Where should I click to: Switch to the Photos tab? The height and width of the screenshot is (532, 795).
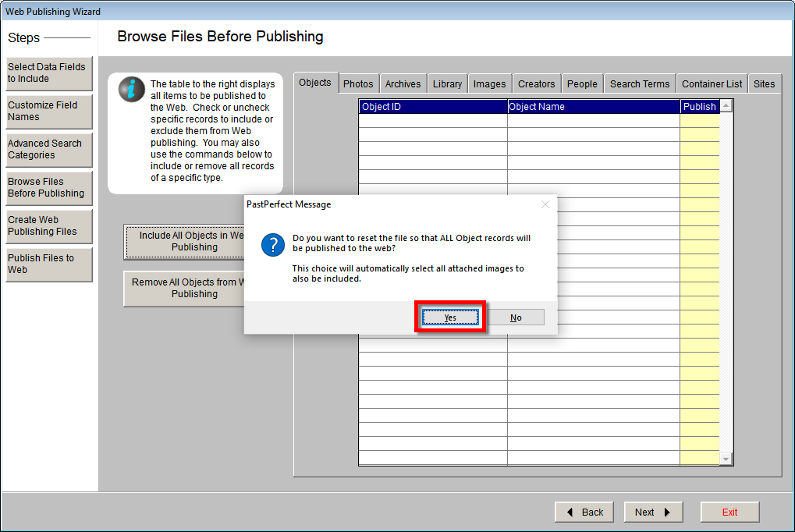pyautogui.click(x=358, y=84)
